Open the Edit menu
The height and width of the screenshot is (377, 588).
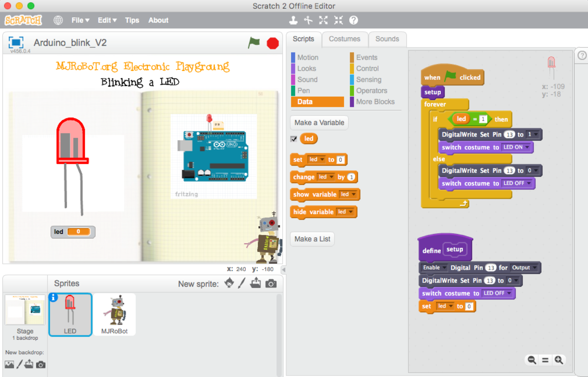coord(107,20)
